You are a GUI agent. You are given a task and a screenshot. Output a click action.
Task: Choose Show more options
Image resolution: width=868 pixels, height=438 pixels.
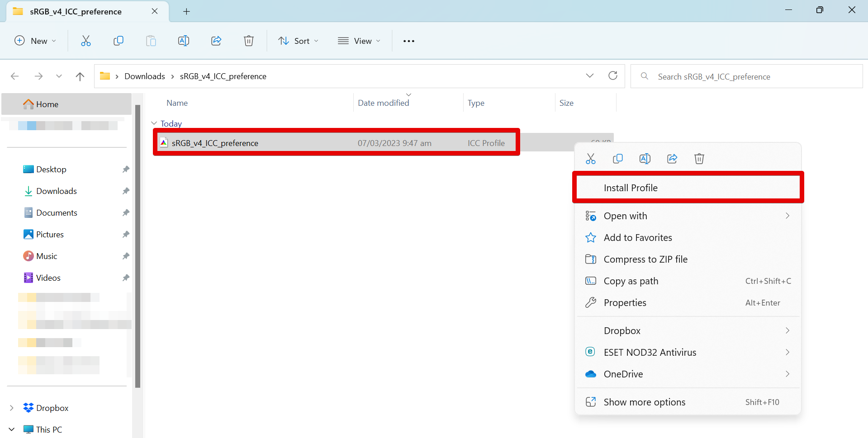pos(688,402)
